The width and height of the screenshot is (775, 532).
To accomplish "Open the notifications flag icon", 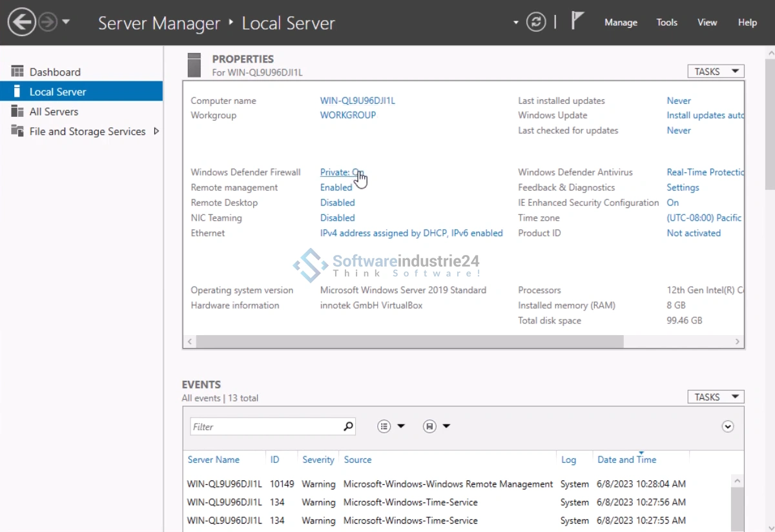I will coord(577,21).
